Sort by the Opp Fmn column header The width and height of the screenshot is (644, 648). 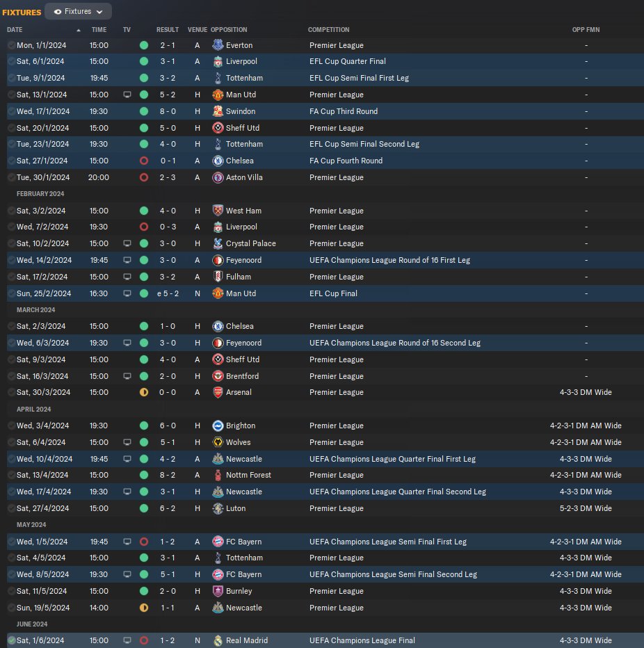coord(586,30)
